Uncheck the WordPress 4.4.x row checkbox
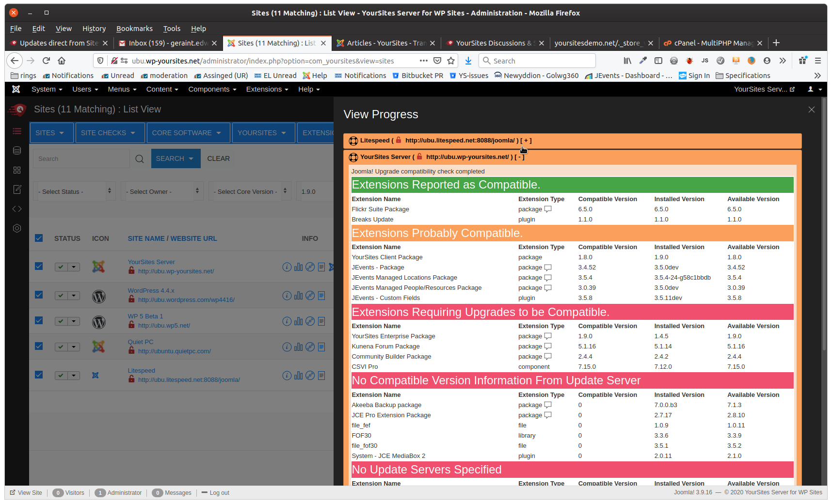 click(x=39, y=295)
